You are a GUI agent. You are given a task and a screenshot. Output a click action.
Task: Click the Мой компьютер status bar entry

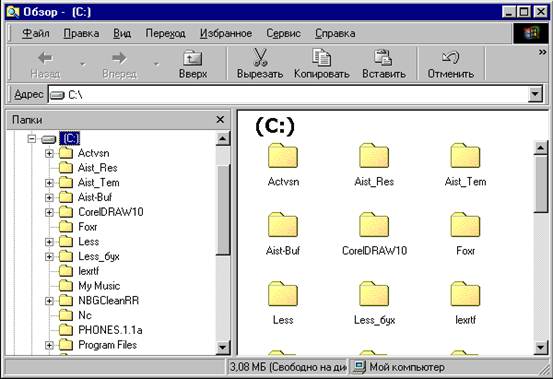click(399, 367)
